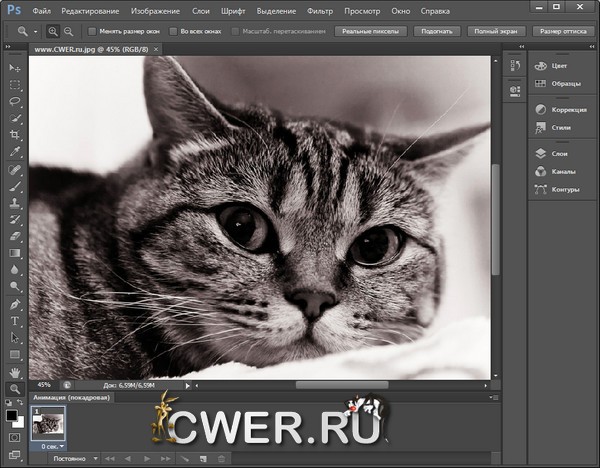Viewport: 600px width, 468px height.
Task: Click the Zoom In magnifier icon
Action: coord(52,31)
